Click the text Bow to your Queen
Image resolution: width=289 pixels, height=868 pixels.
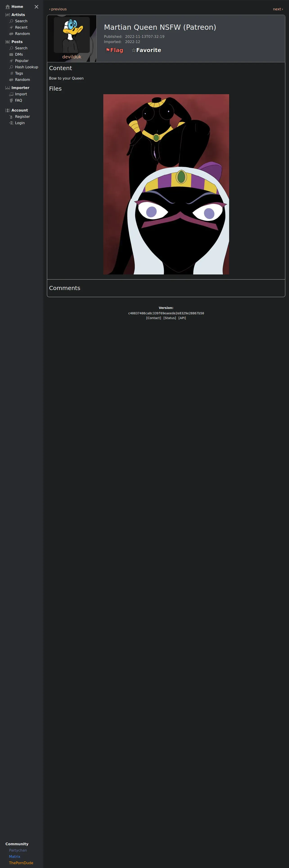tap(66, 78)
